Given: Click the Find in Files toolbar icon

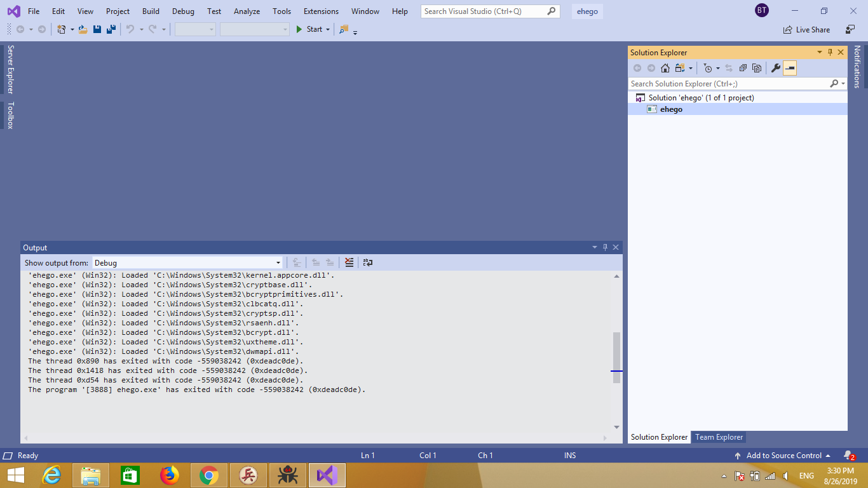Looking at the screenshot, I should (x=344, y=29).
